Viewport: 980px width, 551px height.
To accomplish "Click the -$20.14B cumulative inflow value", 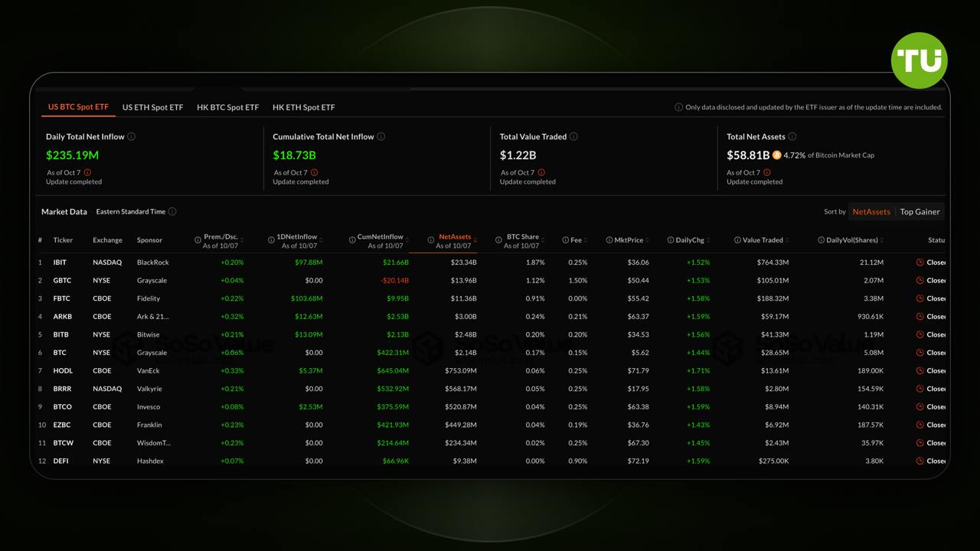I will tap(394, 280).
